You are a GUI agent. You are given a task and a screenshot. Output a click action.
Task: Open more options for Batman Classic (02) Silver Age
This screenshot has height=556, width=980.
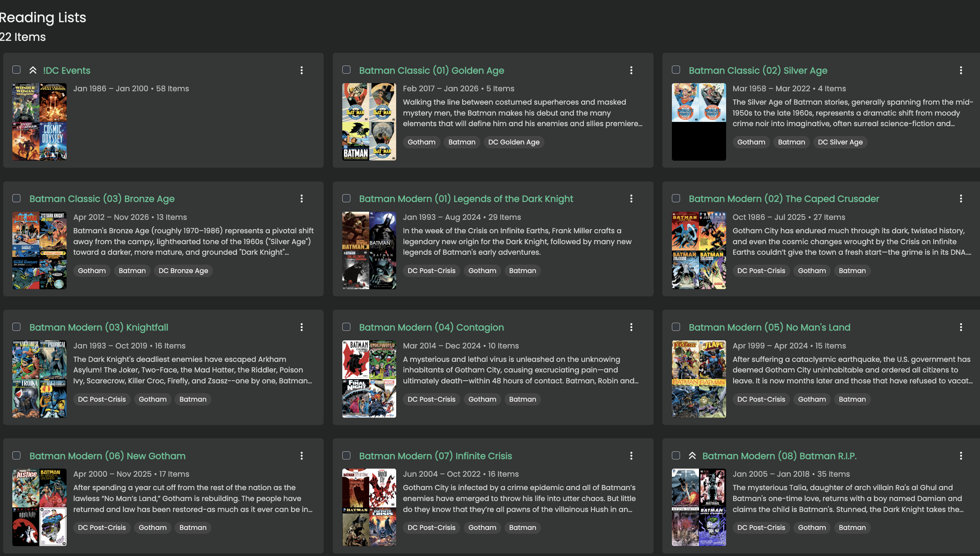click(x=961, y=70)
